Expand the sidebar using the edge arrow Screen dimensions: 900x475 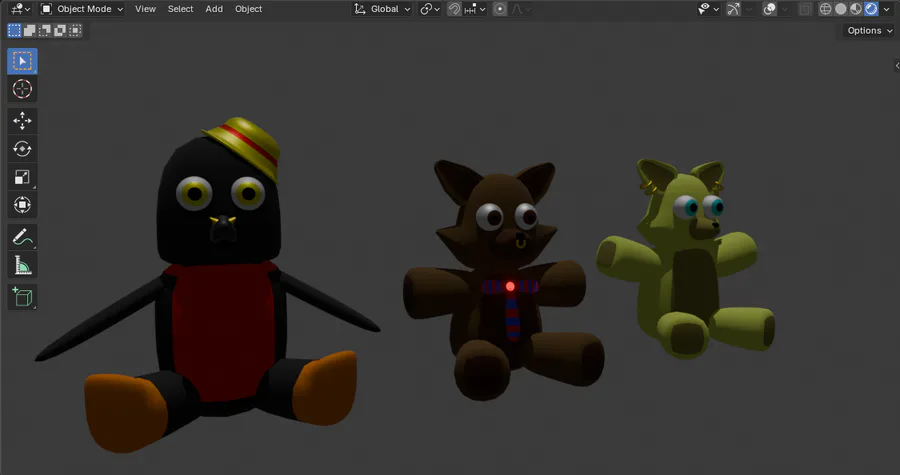[897, 65]
